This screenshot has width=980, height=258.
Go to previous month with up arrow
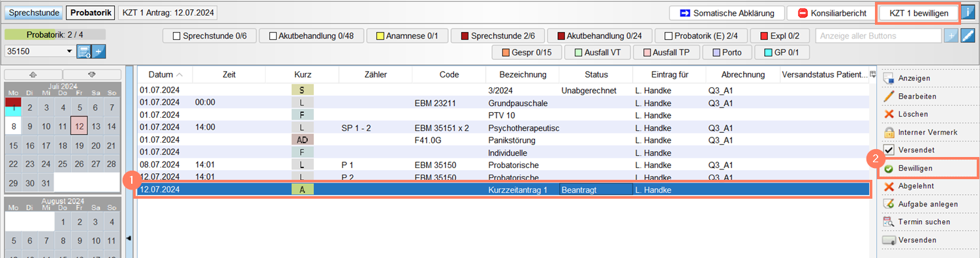[33, 74]
